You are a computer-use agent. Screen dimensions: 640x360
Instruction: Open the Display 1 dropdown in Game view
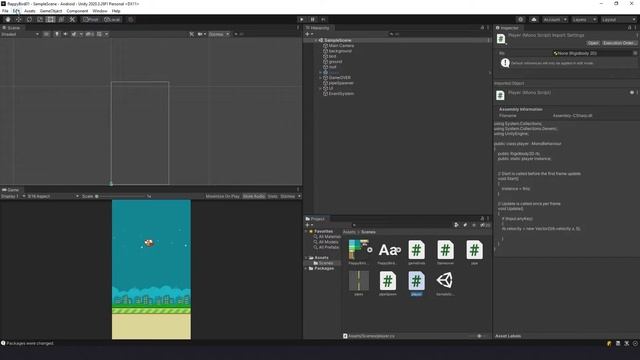(13, 196)
